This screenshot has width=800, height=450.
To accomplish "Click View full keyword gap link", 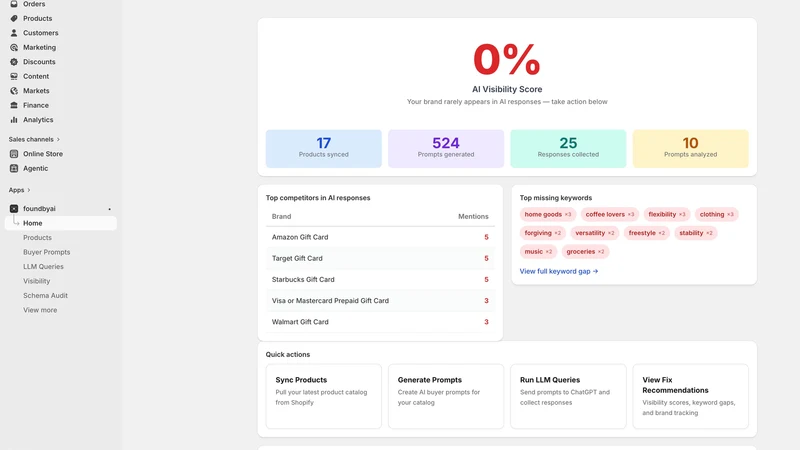I will tap(559, 271).
